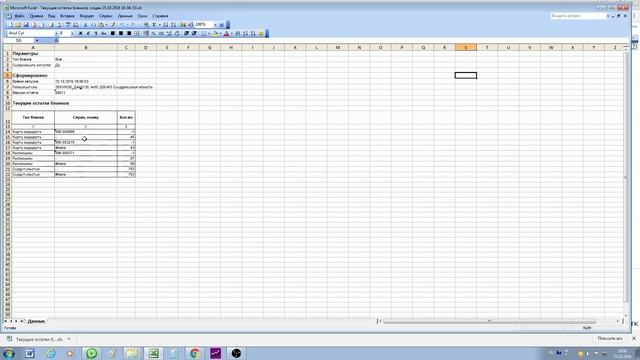Decrease indent using the toolbar icon
640x360 pixels.
(186, 33)
